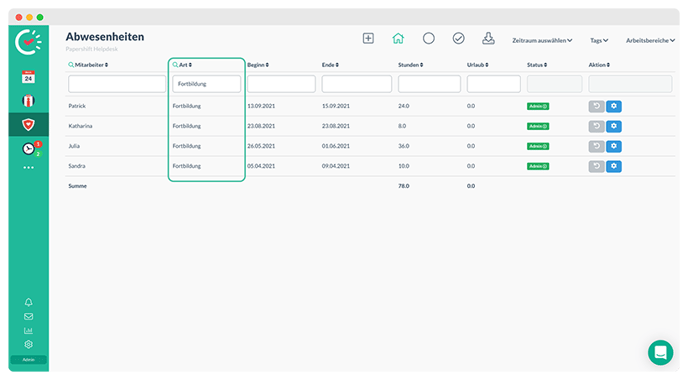Click the Admin label at sidebar bottom

29,359
